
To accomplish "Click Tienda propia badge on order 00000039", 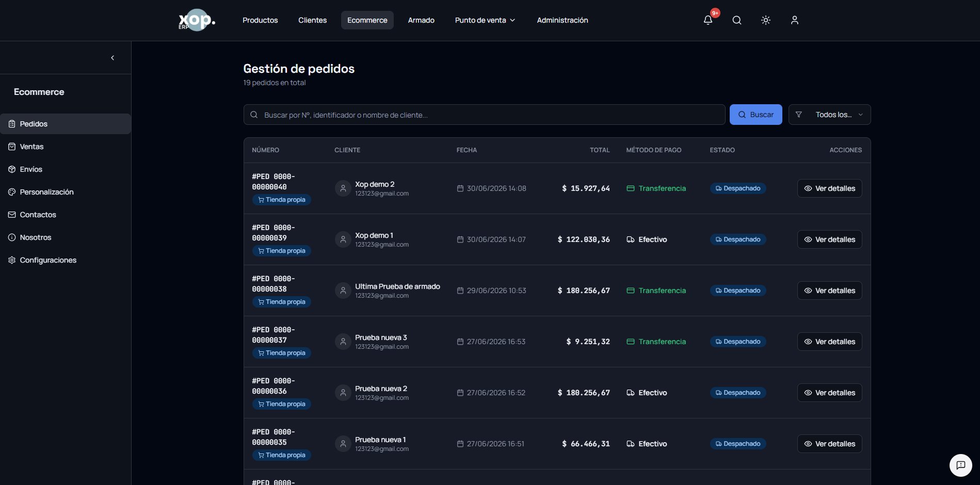I will point(281,251).
